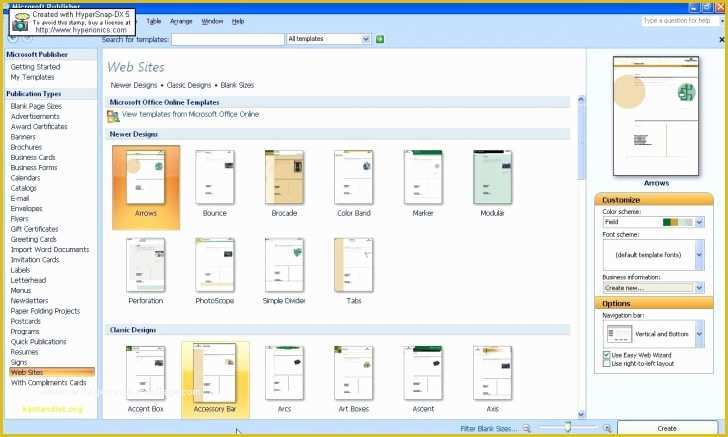Select Banners publication type
This screenshot has height=437, width=728.
click(x=23, y=137)
